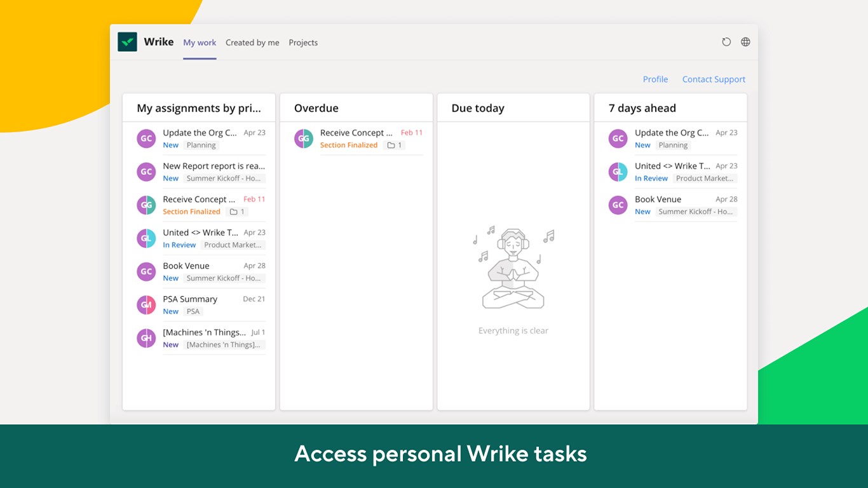This screenshot has width=868, height=488.
Task: Open Update the Org task in My assignments
Action: [x=200, y=133]
